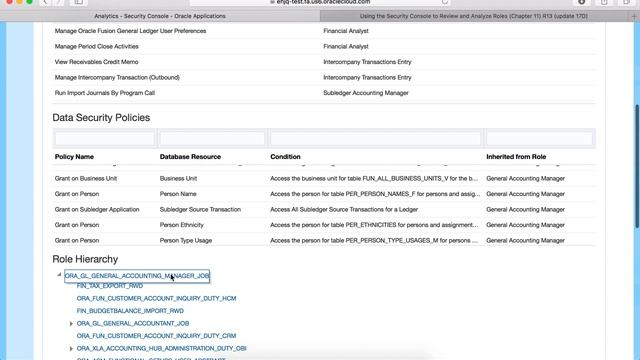
Task: Select 'Intercompany Transactions Entry' beside View Receivables
Action: click(x=367, y=62)
